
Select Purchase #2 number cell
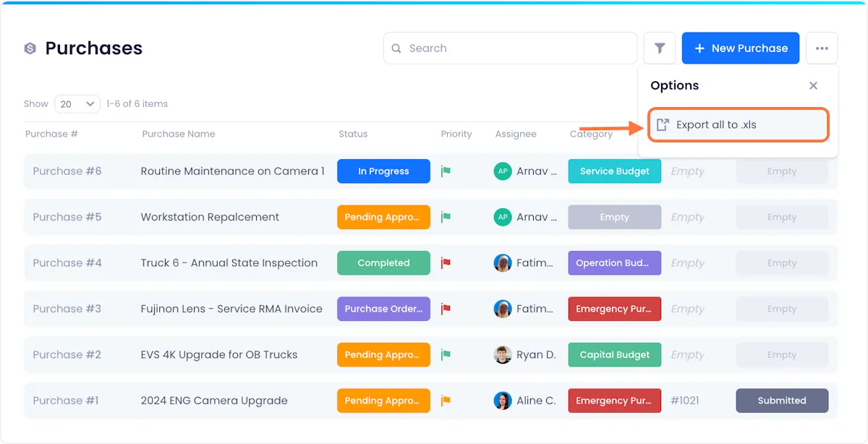(67, 355)
